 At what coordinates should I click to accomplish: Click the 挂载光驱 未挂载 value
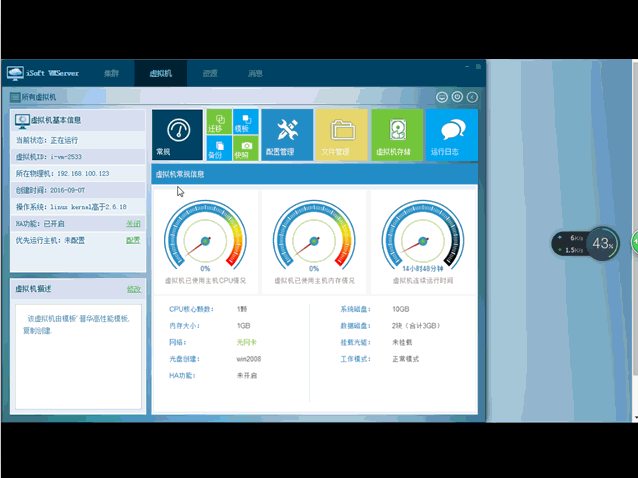[402, 343]
